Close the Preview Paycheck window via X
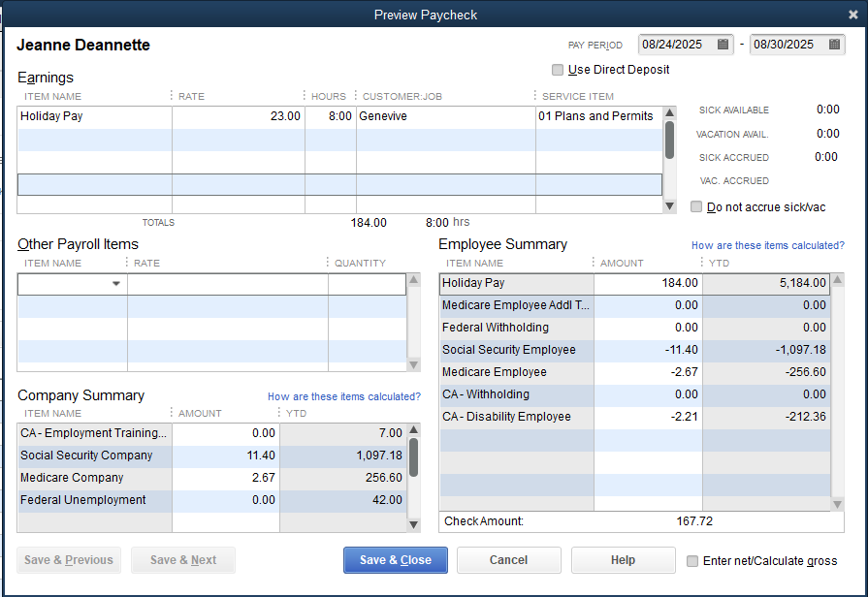868x597 pixels. (853, 15)
